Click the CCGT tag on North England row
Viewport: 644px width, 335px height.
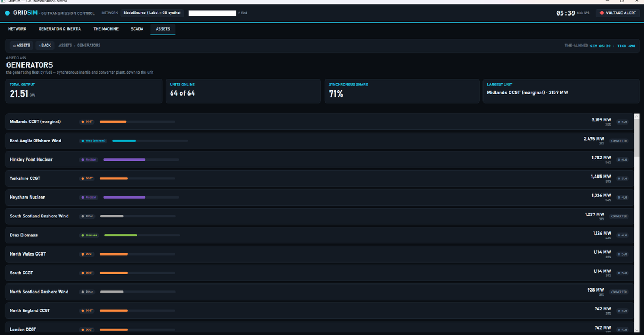click(87, 310)
